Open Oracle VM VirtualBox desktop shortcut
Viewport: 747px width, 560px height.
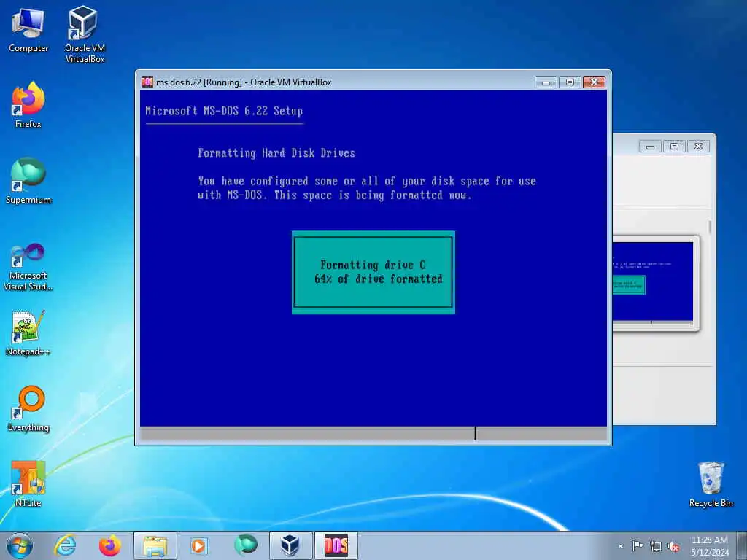85,34
